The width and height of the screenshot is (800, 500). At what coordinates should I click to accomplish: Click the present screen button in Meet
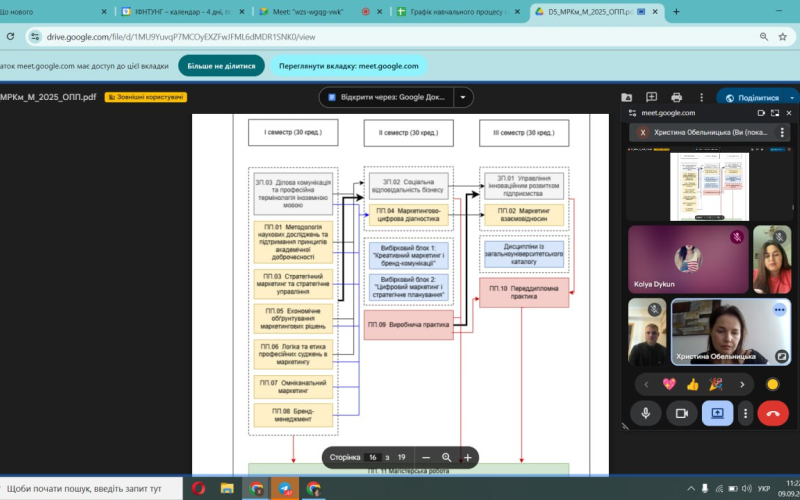tap(717, 412)
